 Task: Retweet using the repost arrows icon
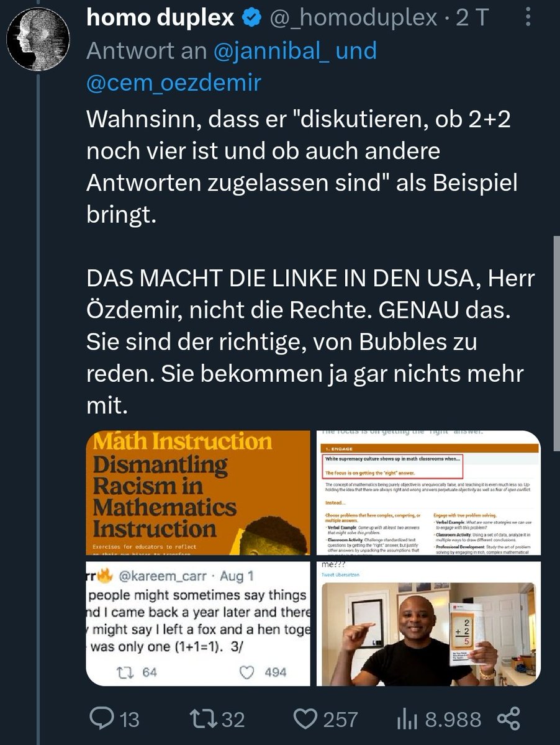[204, 719]
